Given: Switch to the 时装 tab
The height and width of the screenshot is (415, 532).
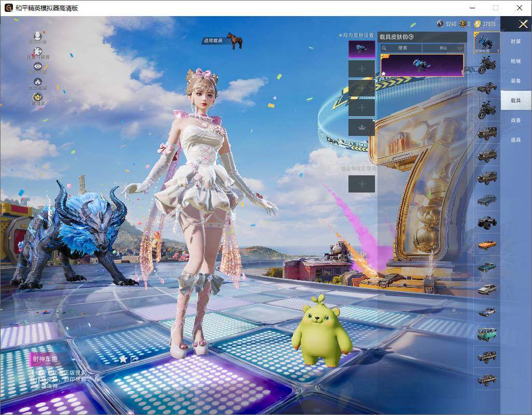Looking at the screenshot, I should pos(516,41).
